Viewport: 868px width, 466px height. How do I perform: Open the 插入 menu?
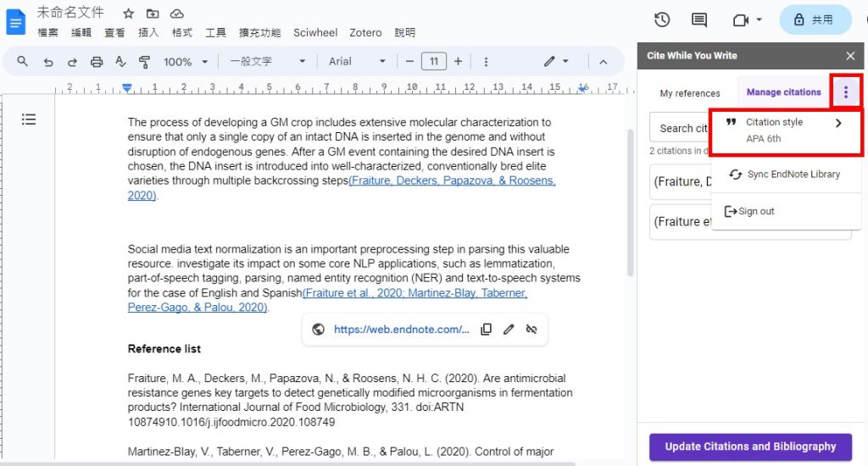(x=148, y=33)
